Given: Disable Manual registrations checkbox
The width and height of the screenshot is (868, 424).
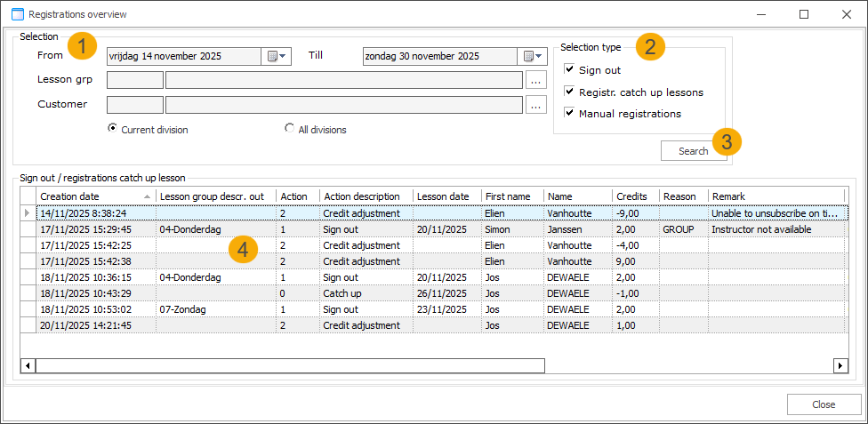Looking at the screenshot, I should 569,113.
